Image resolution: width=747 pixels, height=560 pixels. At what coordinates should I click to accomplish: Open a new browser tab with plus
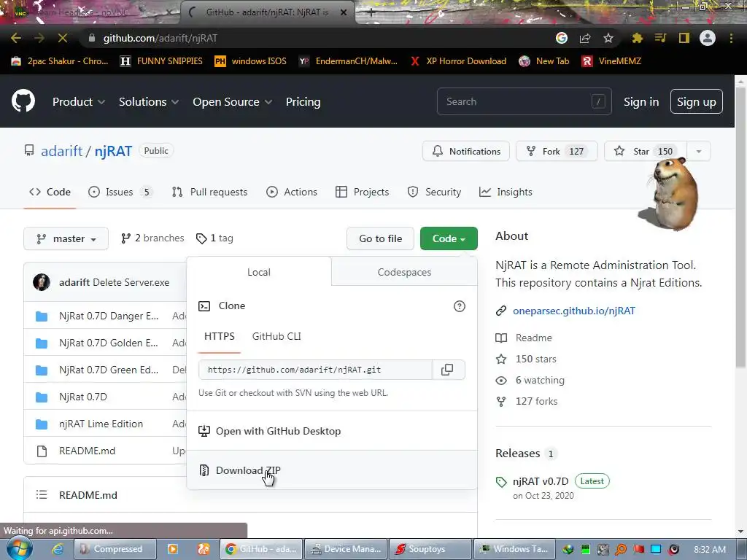point(371,12)
